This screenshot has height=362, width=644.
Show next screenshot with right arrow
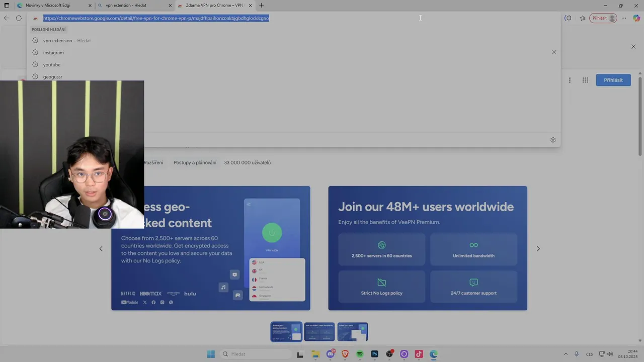(x=538, y=248)
